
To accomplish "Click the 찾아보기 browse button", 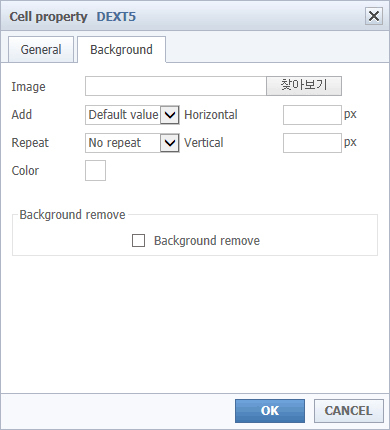I will 304,86.
